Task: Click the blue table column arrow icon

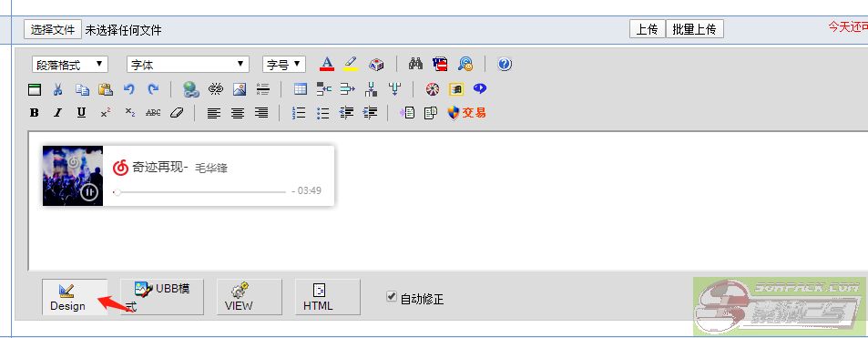Action: pos(347,88)
